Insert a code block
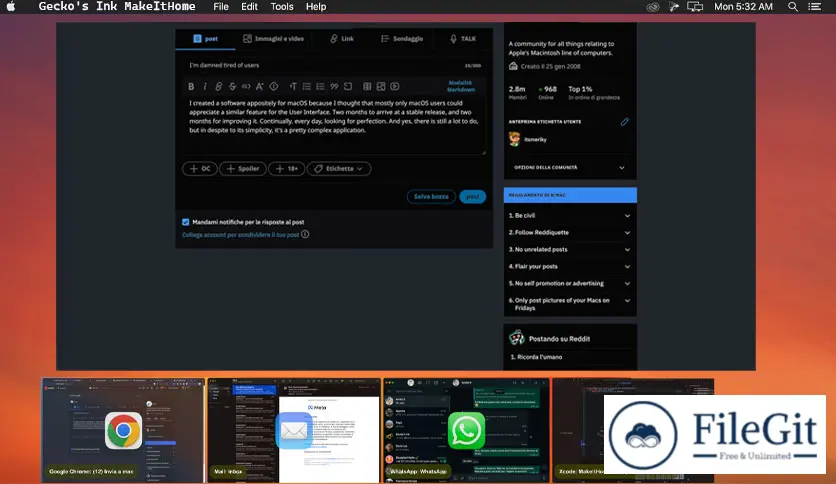Viewport: 836px width, 484px height. tap(348, 86)
